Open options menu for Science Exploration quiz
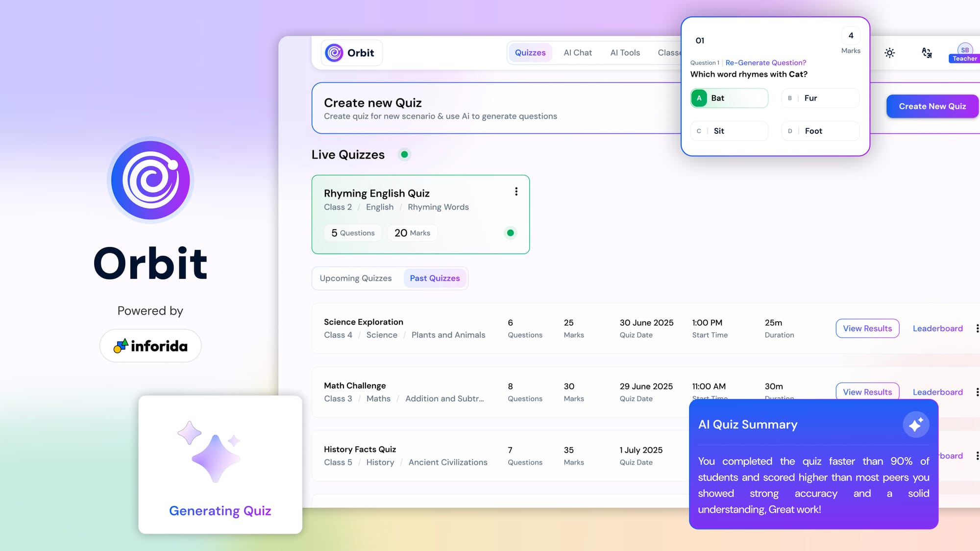 click(x=978, y=328)
